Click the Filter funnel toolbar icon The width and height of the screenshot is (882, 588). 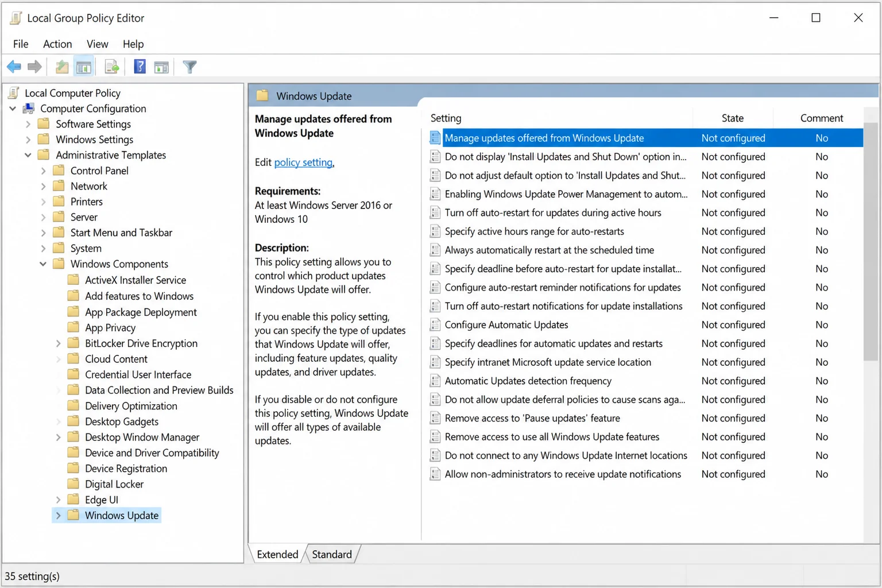(189, 67)
